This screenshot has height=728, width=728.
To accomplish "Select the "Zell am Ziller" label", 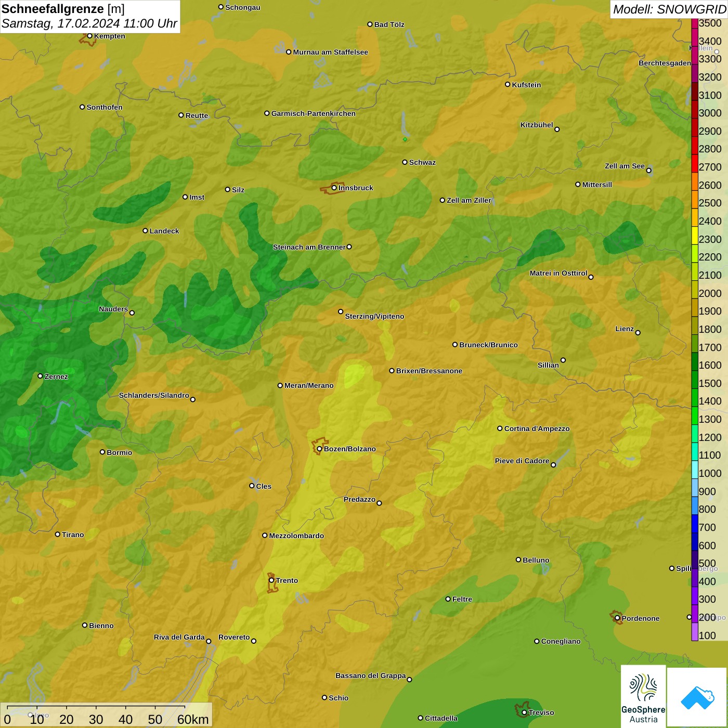I will pyautogui.click(x=469, y=200).
